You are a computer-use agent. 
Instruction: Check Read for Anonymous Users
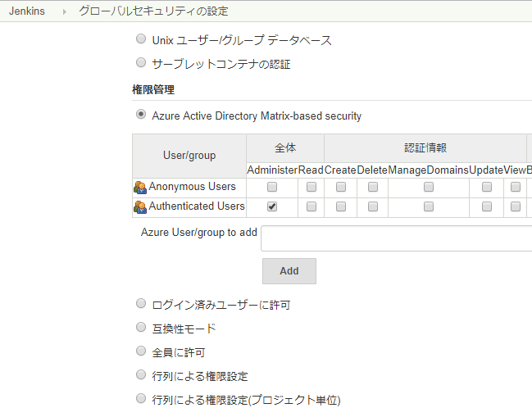pyautogui.click(x=311, y=187)
